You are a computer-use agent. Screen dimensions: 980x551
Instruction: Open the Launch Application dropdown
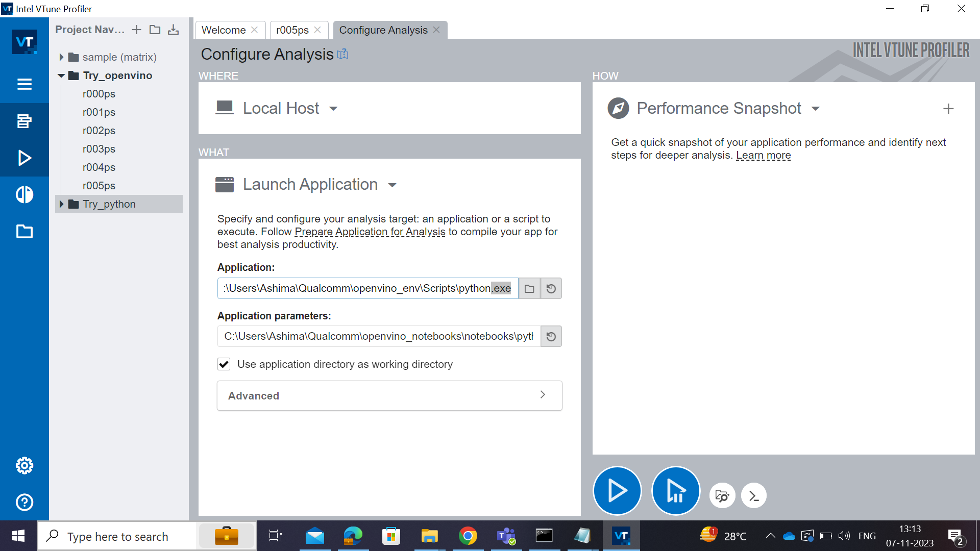coord(392,185)
